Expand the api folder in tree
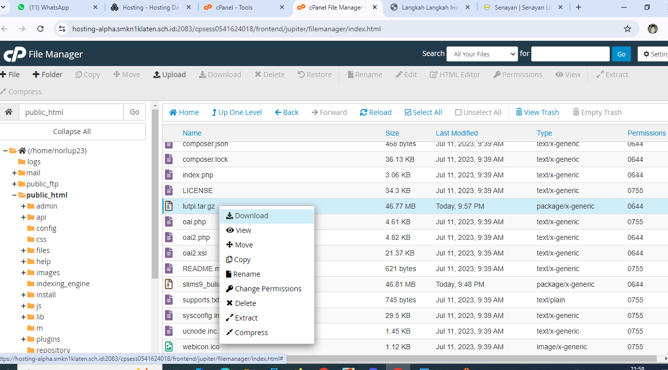Screen dimensions: 668x370 point(23,217)
